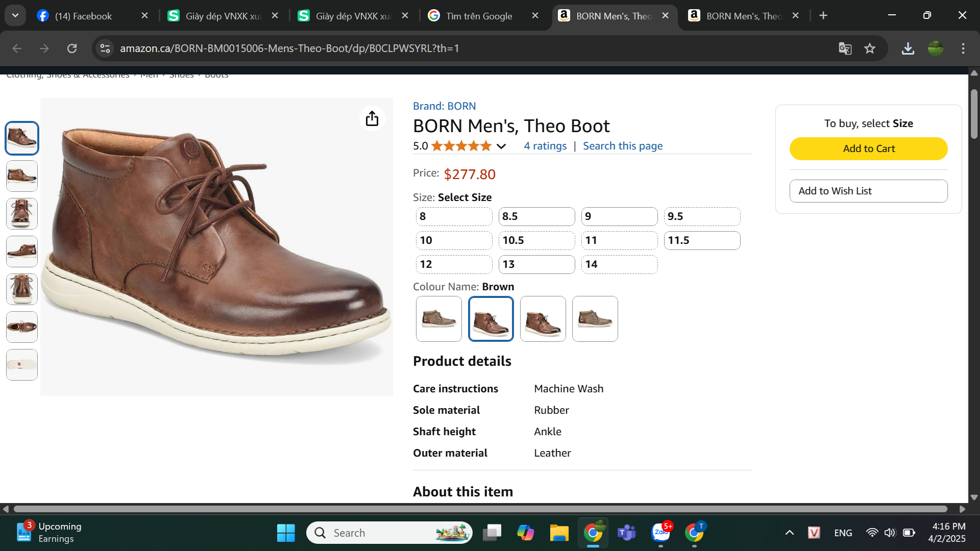
Task: Select size 8.5
Action: tap(536, 216)
